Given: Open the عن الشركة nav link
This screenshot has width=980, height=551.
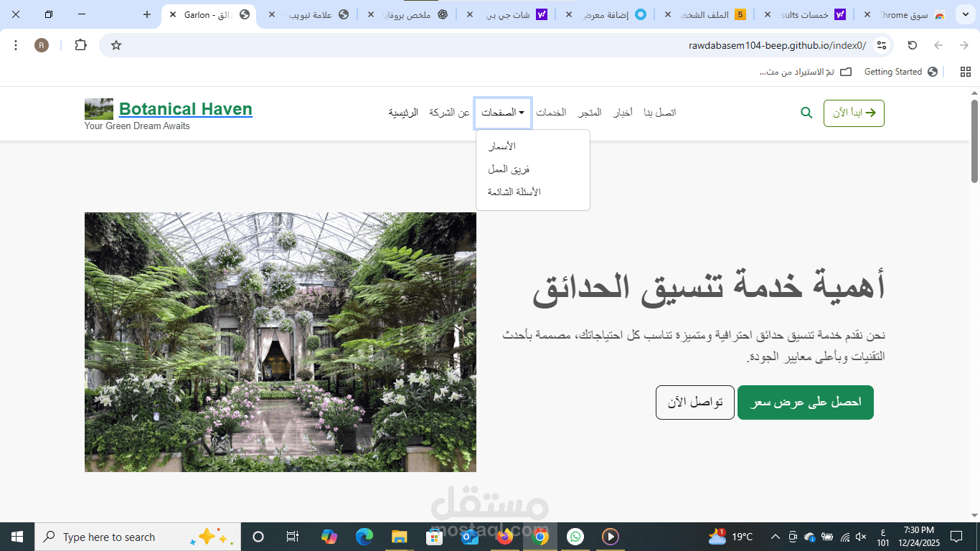Looking at the screenshot, I should [x=449, y=113].
